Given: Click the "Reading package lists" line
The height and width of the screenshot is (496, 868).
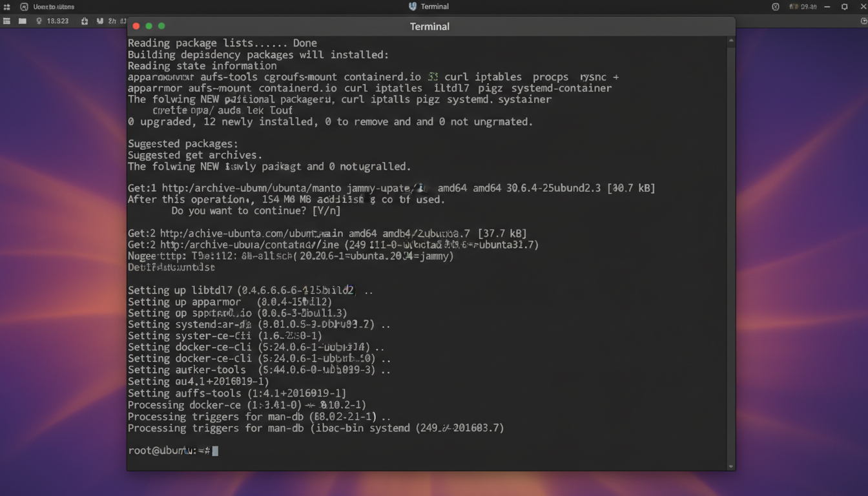Looking at the screenshot, I should [222, 43].
